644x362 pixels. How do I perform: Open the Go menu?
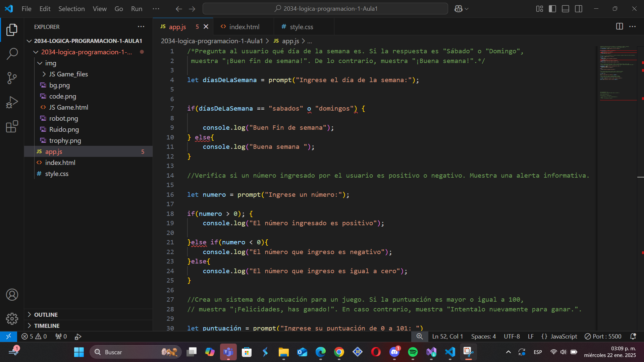pos(119,9)
